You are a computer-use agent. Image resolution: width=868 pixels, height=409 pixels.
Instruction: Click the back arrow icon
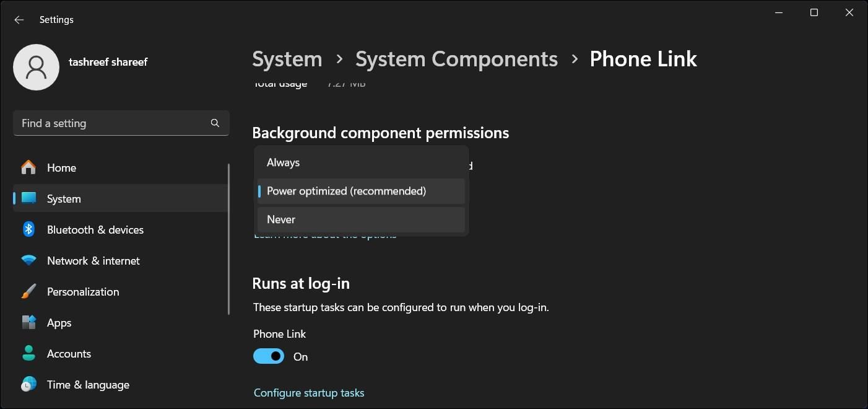coord(19,20)
